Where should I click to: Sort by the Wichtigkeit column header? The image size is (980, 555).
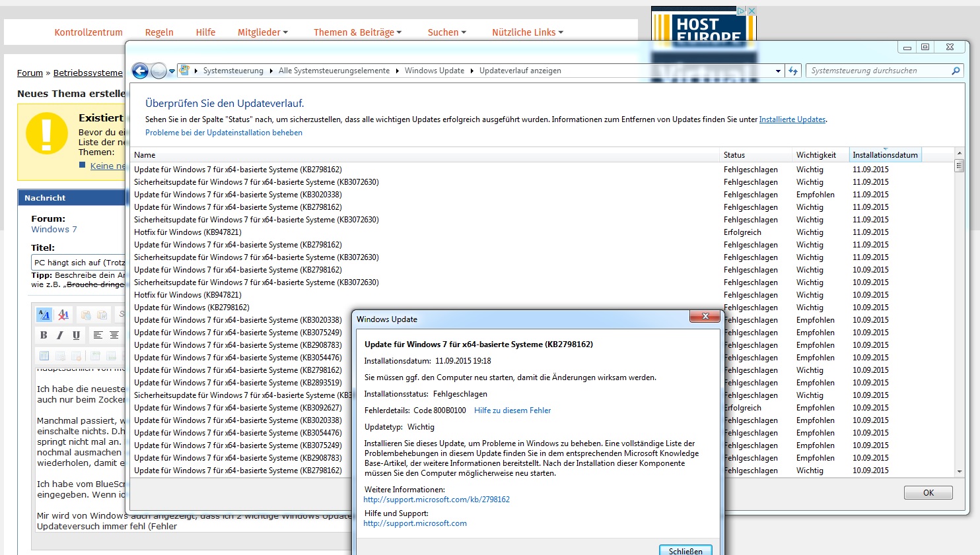pos(820,155)
